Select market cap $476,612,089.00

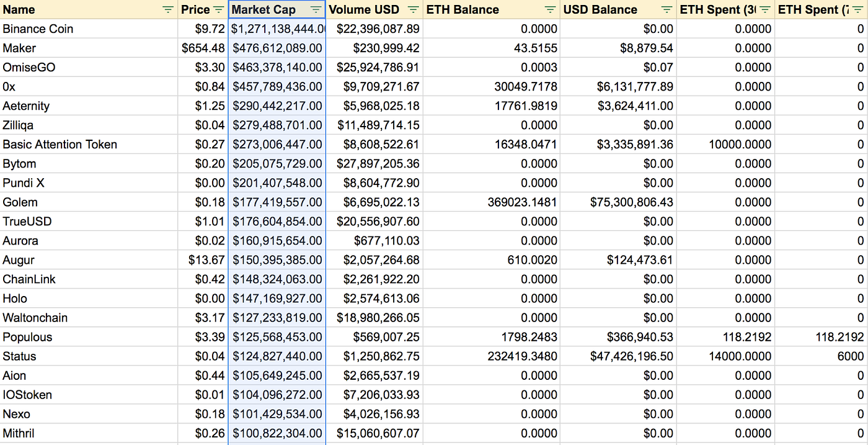point(277,48)
